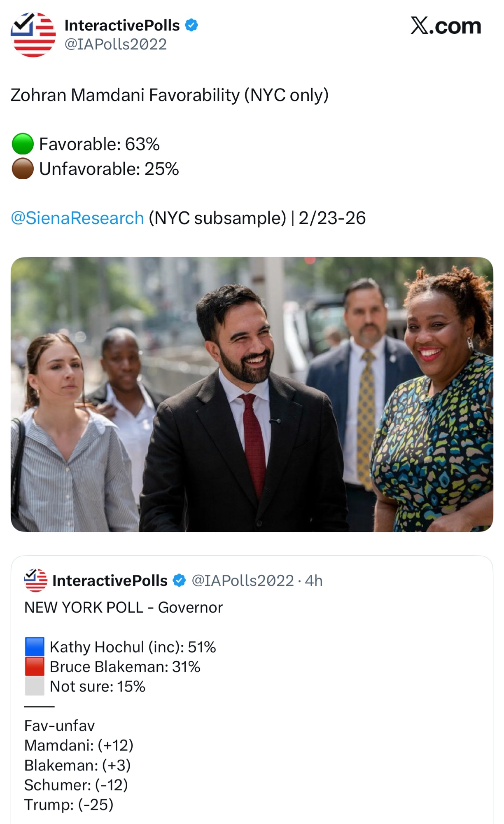Click the X.com logo
504x824 pixels.
446,26
